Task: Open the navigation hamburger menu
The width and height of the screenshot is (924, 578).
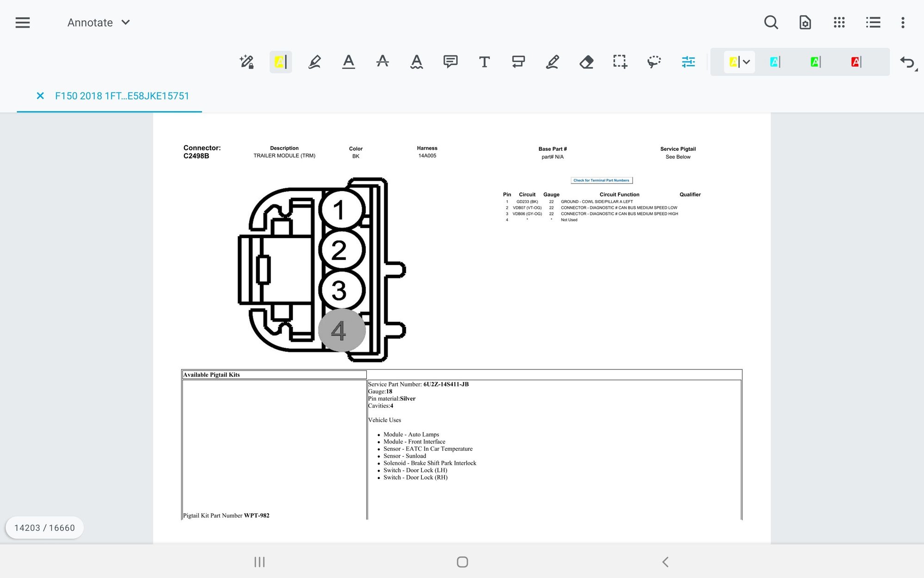Action: click(22, 22)
